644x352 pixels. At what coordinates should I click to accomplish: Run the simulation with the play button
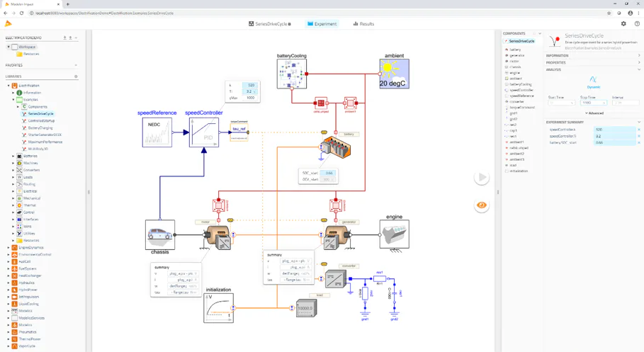[481, 178]
